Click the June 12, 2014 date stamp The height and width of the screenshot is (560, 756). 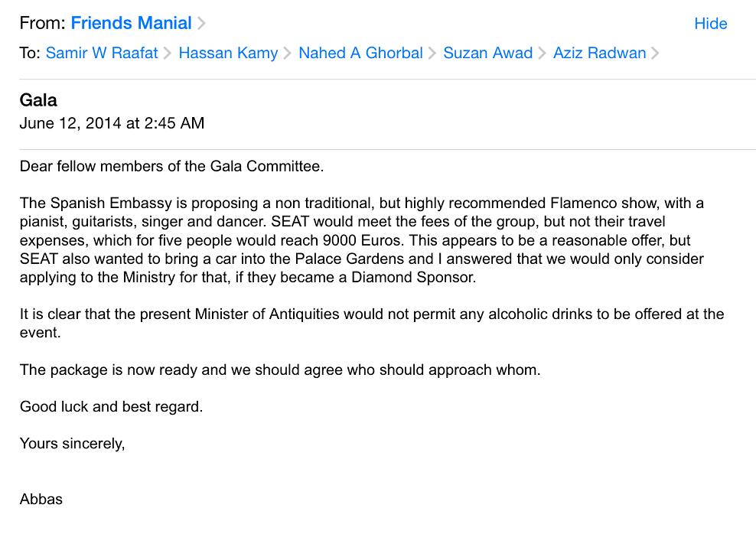click(112, 123)
